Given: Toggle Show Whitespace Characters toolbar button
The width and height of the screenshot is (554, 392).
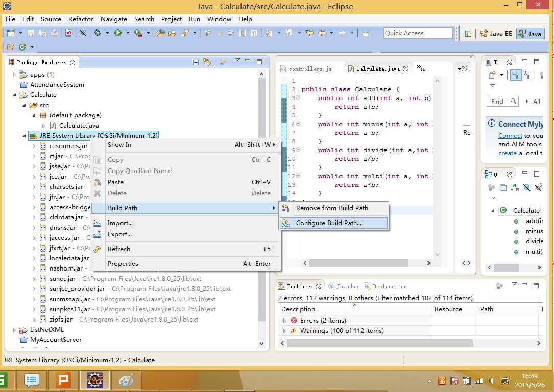Looking at the screenshot, I should pyautogui.click(x=254, y=33).
